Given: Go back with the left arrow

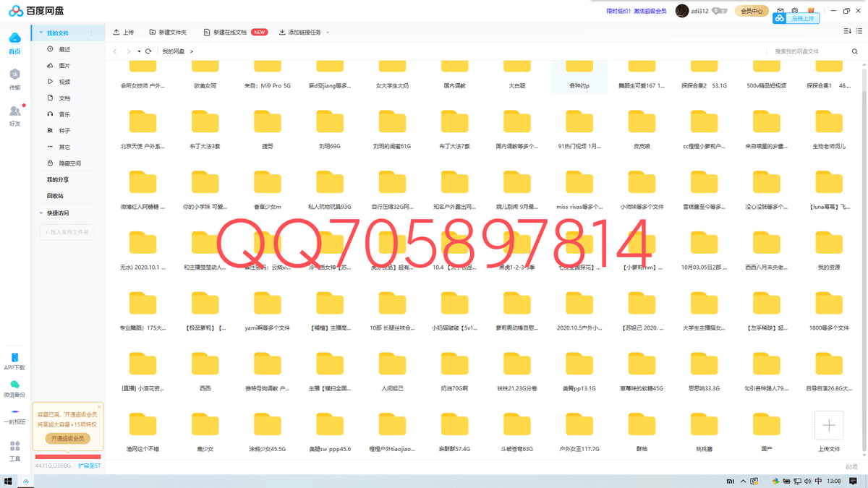Looking at the screenshot, I should (115, 51).
